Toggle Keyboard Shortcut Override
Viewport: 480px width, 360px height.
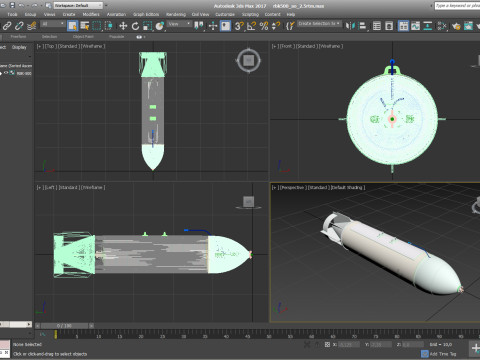click(x=225, y=26)
